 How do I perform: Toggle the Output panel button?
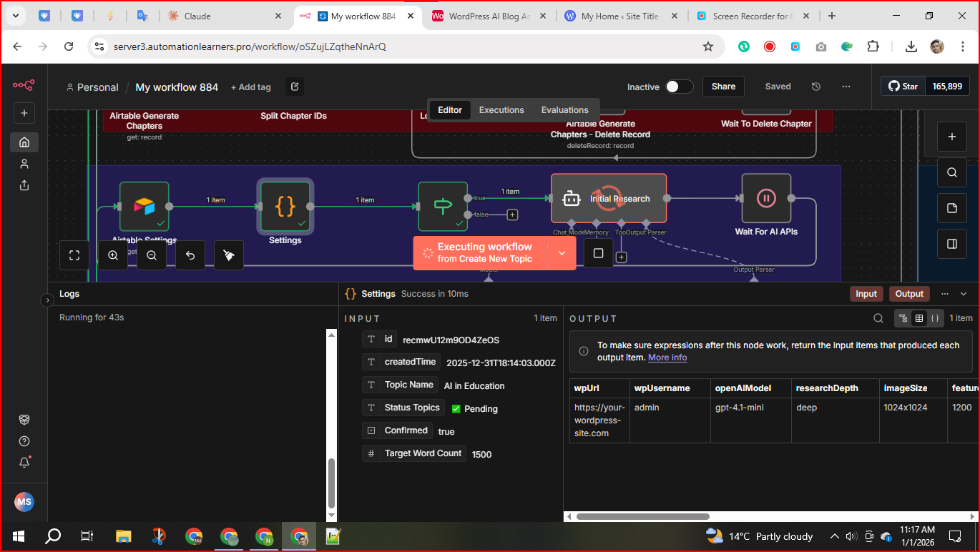point(909,294)
